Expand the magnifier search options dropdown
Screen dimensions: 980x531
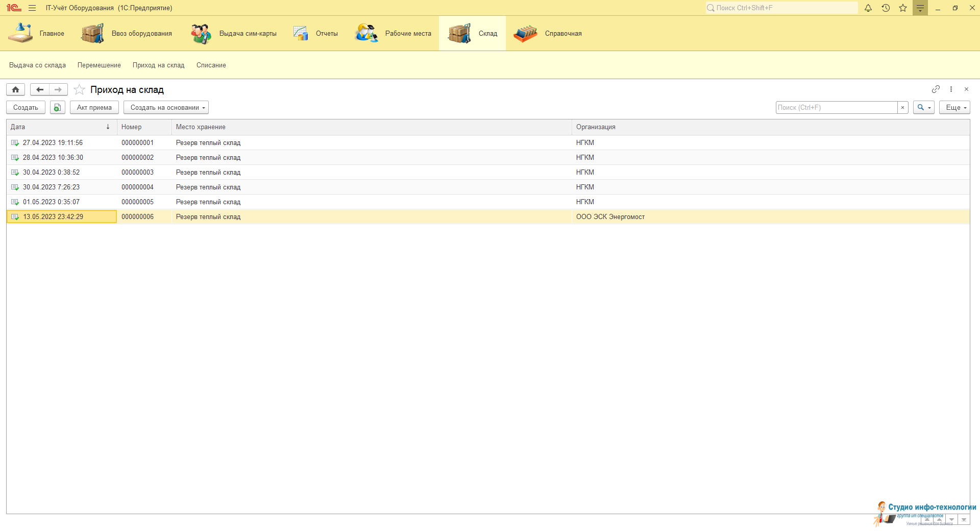pyautogui.click(x=923, y=108)
